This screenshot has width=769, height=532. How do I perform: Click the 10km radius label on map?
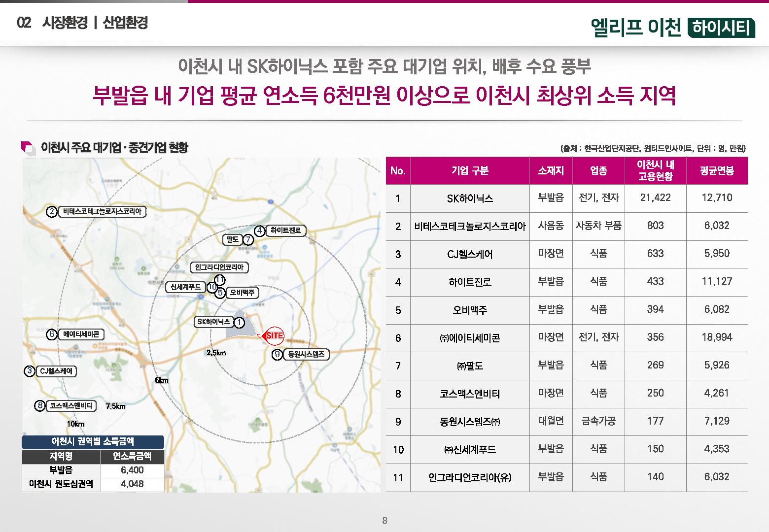pos(75,424)
